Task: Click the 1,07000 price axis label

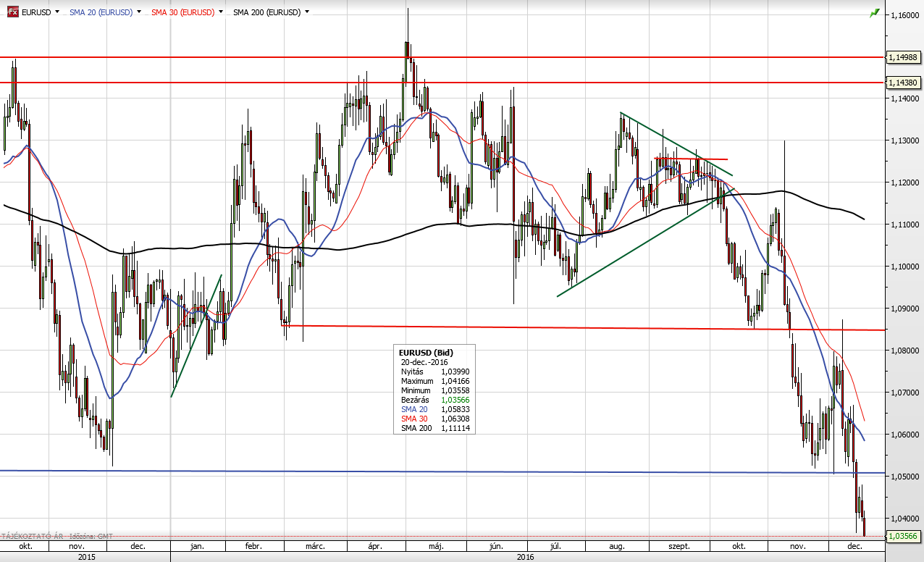Action: pos(904,393)
